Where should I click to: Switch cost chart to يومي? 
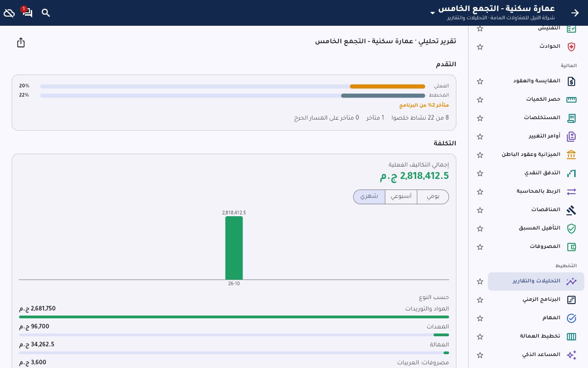433,196
